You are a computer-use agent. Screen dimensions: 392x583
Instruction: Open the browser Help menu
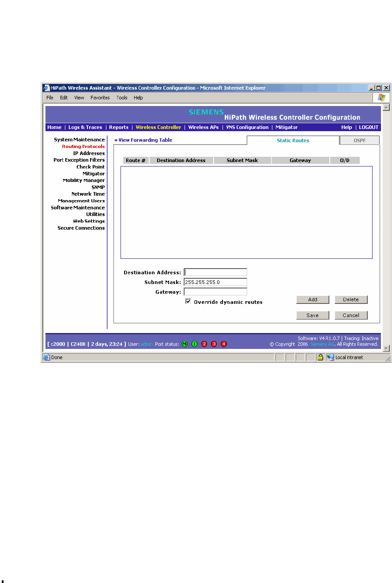click(138, 98)
